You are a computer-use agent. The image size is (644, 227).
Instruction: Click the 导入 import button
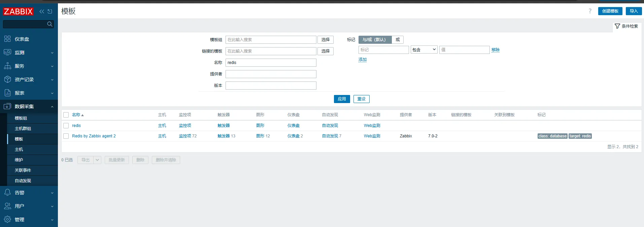click(x=634, y=11)
